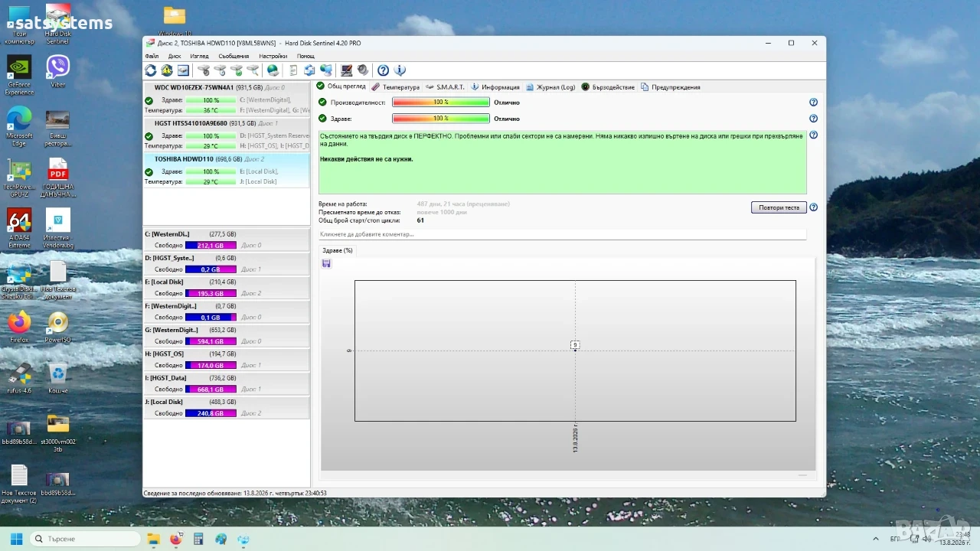Open Файл menu
This screenshot has height=551, width=980.
pyautogui.click(x=152, y=56)
